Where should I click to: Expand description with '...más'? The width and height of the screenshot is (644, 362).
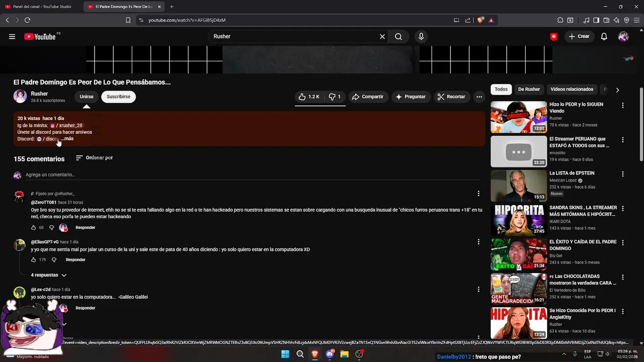point(67,139)
